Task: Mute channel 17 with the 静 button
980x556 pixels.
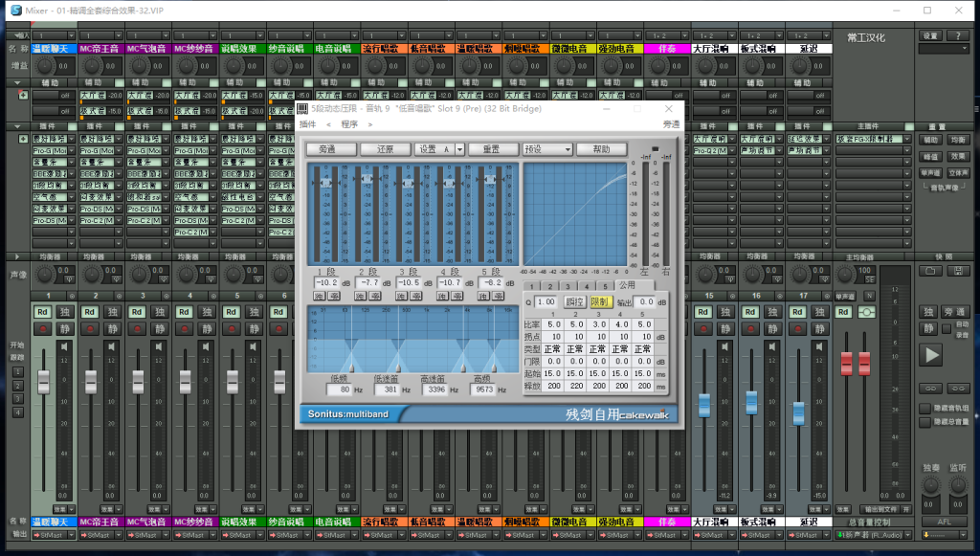Action: [819, 328]
